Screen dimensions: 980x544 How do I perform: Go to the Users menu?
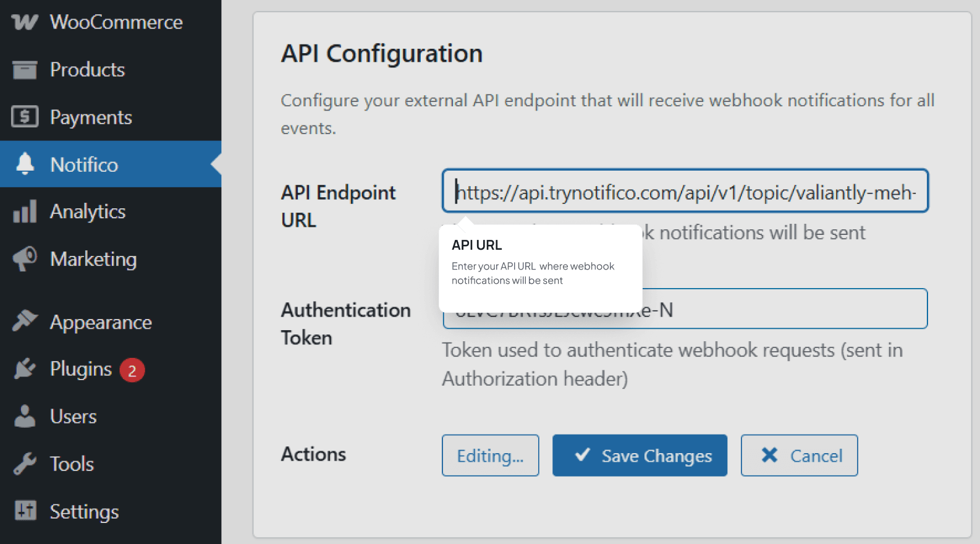111,416
